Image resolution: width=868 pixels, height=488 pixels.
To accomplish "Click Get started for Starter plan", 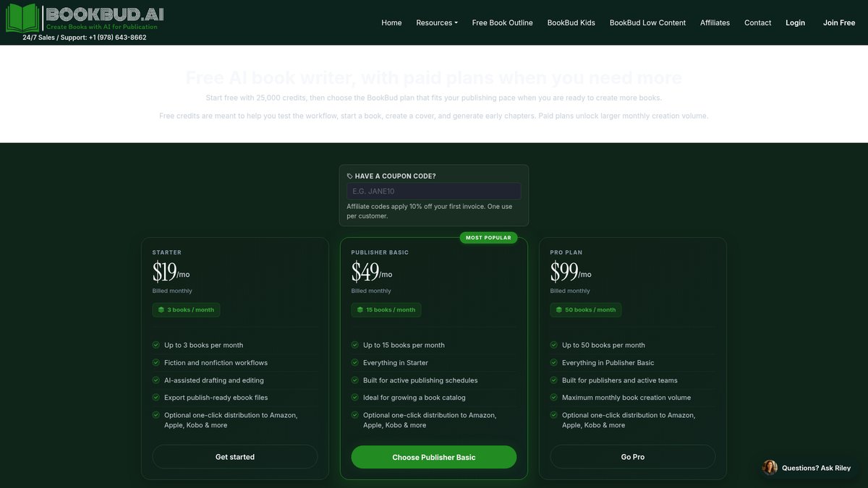I will [x=235, y=457].
